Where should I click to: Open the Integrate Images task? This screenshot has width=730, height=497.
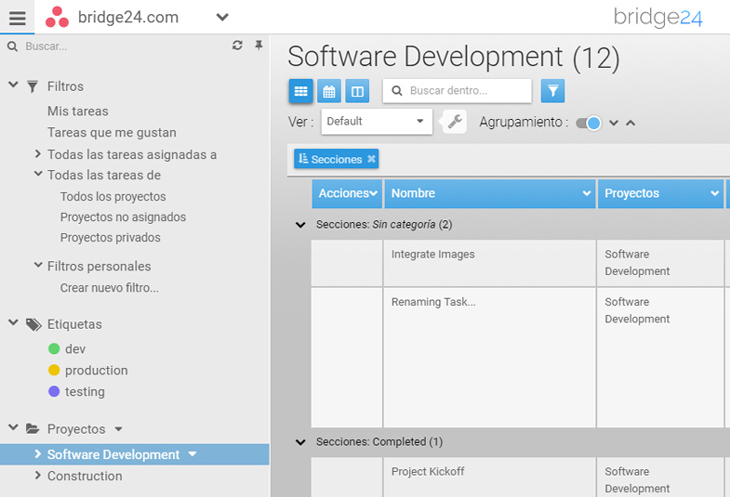click(x=433, y=255)
